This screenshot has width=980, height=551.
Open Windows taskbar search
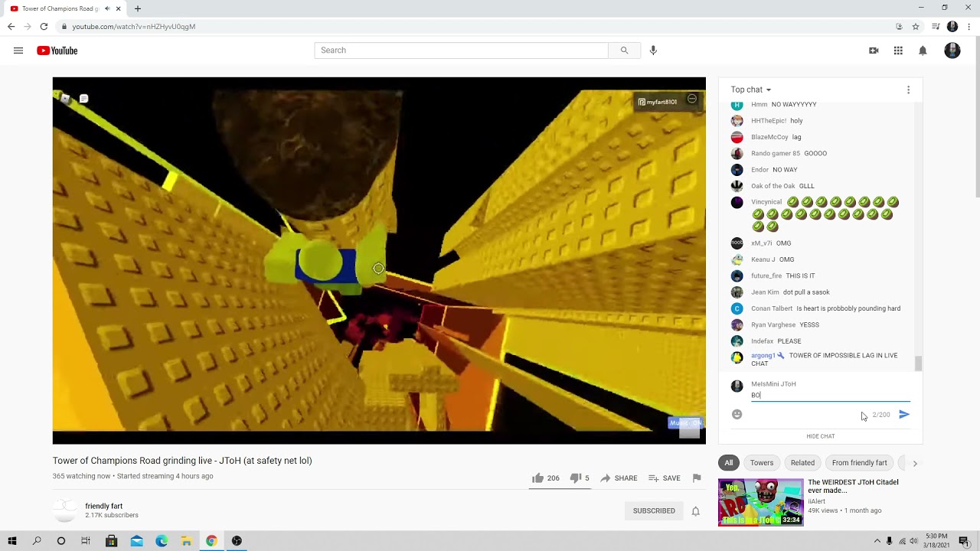point(36,541)
